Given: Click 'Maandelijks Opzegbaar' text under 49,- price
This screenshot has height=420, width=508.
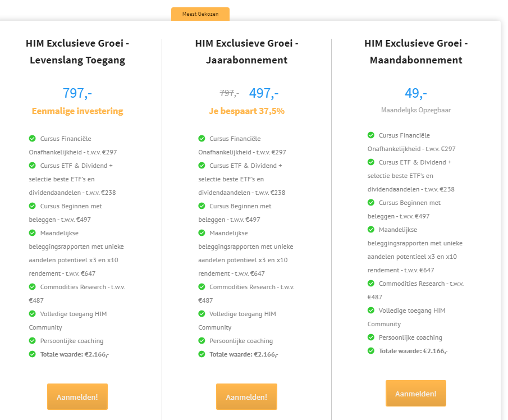Looking at the screenshot, I should [415, 110].
